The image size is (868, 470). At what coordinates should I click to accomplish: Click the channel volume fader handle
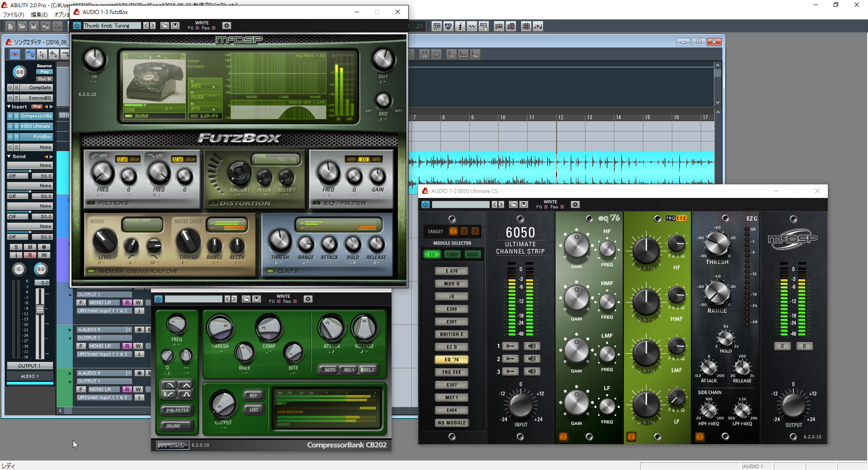[x=40, y=310]
